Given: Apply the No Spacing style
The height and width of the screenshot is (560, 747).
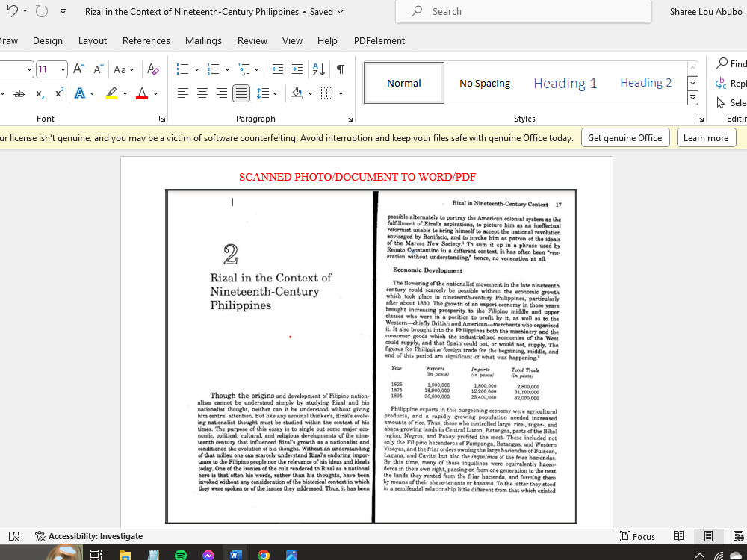Looking at the screenshot, I should click(x=485, y=83).
